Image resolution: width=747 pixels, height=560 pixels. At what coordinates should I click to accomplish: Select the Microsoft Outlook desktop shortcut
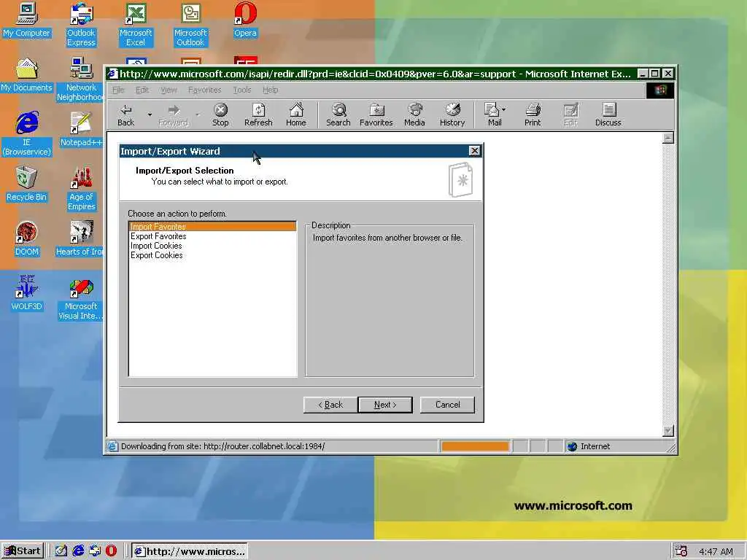(190, 25)
